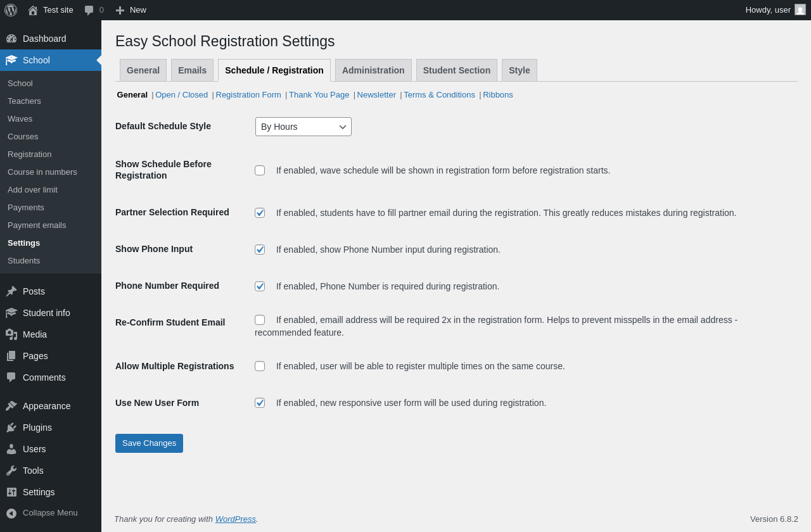The image size is (811, 532).
Task: Open the Test site home icon
Action: [33, 10]
